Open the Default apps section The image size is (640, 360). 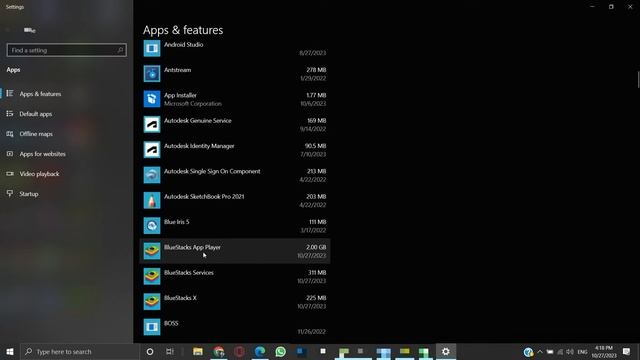coord(67,114)
